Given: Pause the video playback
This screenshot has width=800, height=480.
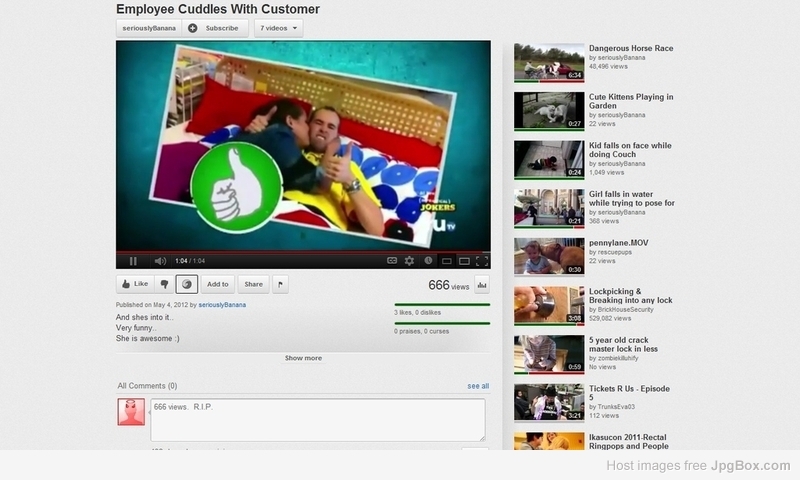Looking at the screenshot, I should 133,261.
